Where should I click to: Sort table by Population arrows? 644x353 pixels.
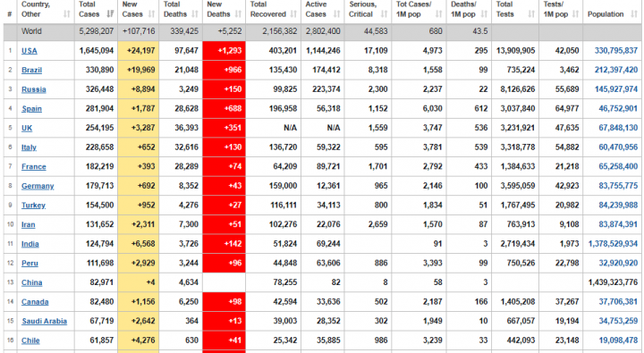pos(634,14)
